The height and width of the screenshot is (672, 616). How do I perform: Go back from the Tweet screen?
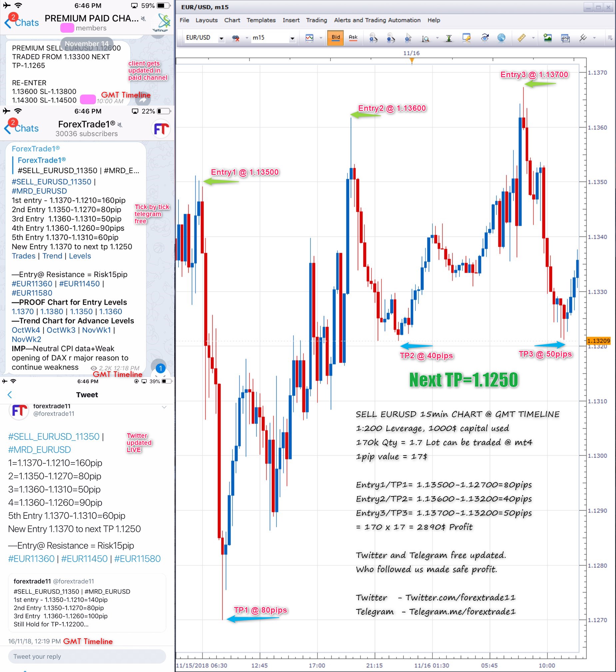point(10,395)
